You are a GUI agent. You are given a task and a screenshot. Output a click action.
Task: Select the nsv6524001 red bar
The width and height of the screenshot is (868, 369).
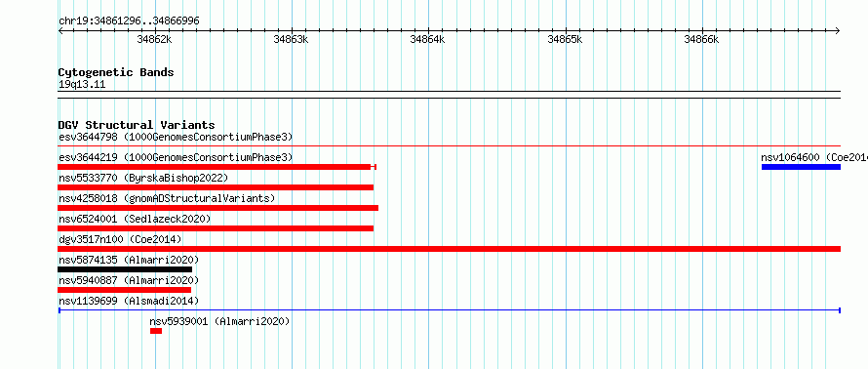pyautogui.click(x=216, y=228)
